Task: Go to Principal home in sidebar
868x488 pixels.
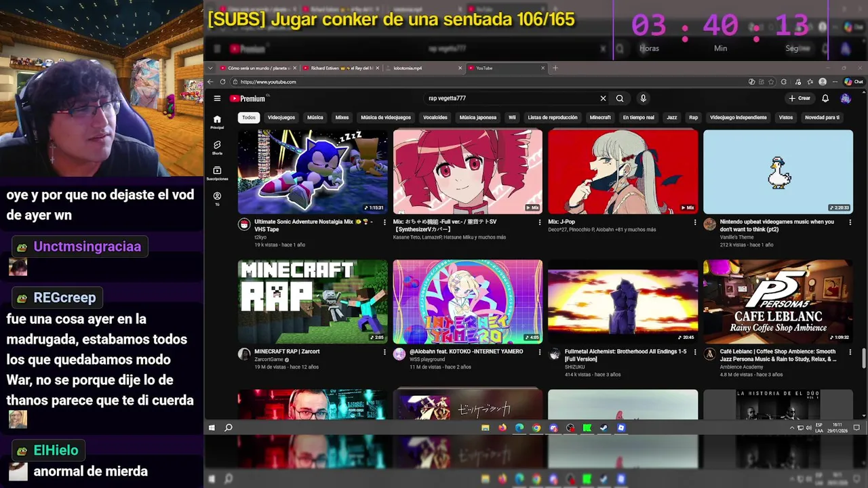Action: [x=217, y=122]
